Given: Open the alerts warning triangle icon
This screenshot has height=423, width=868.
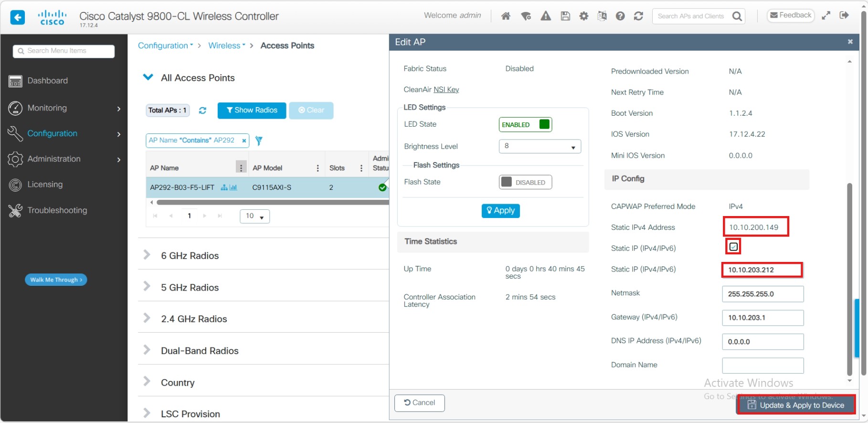Looking at the screenshot, I should (x=545, y=16).
